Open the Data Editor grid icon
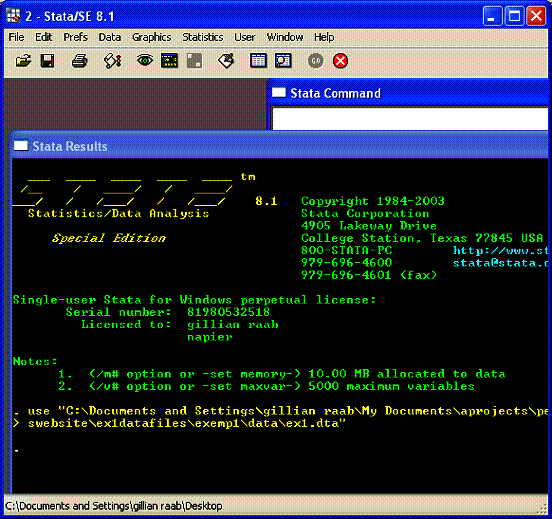Viewport: 552px width, 519px height. pos(258,61)
